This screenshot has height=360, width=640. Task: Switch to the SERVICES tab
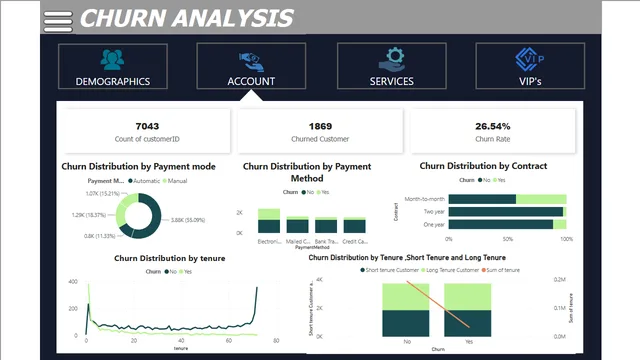[x=392, y=66]
